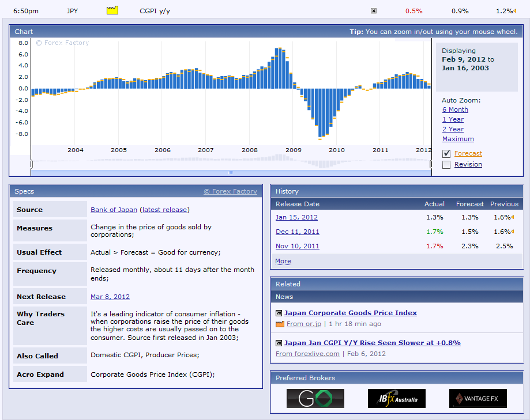Open the Vantage FX broker logo
The height and width of the screenshot is (420, 530).
pos(478,398)
